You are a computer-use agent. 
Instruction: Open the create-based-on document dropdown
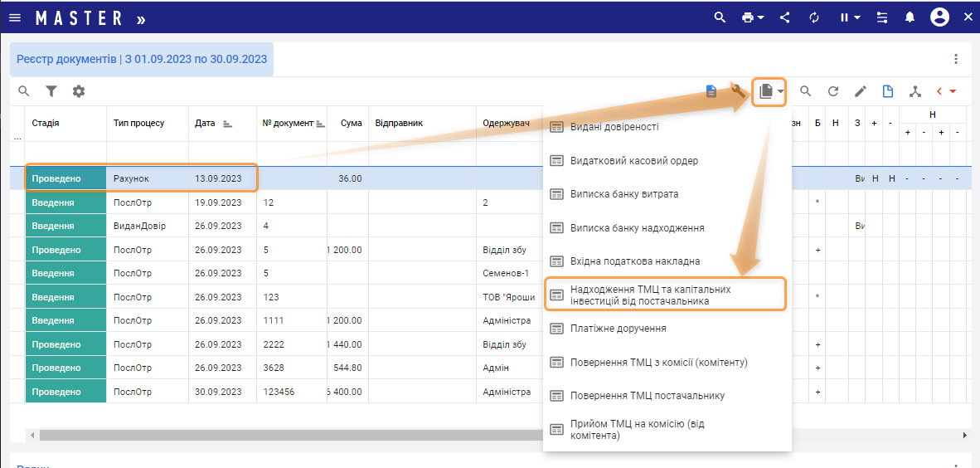click(770, 91)
